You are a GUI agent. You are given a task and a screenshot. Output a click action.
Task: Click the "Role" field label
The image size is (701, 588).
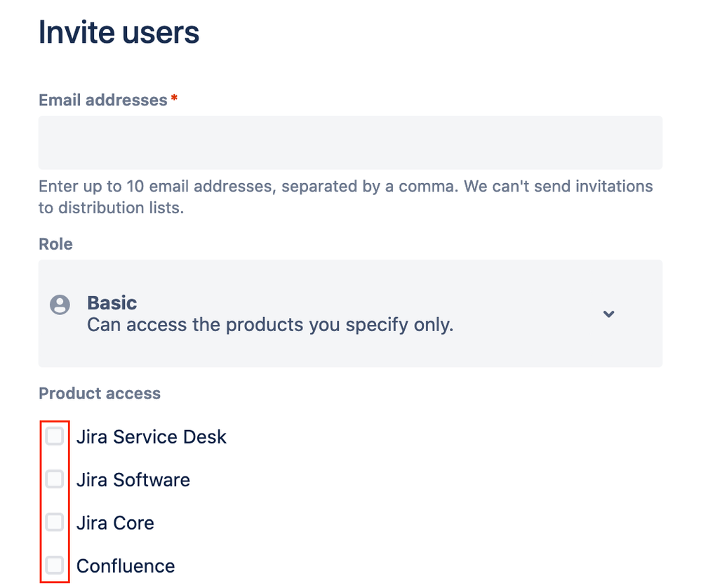point(55,244)
